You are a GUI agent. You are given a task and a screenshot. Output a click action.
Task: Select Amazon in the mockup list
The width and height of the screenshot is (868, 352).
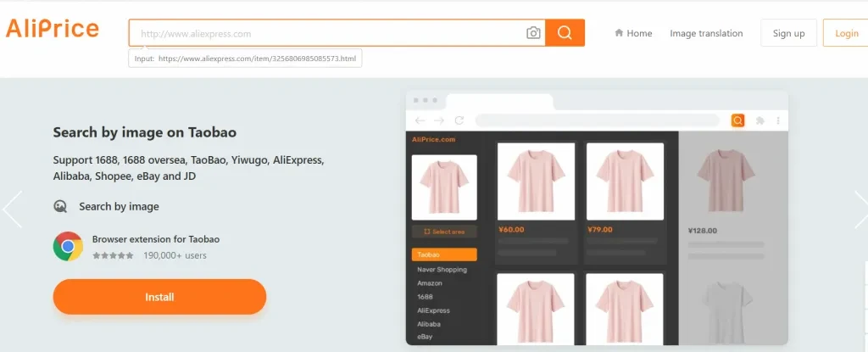(430, 283)
